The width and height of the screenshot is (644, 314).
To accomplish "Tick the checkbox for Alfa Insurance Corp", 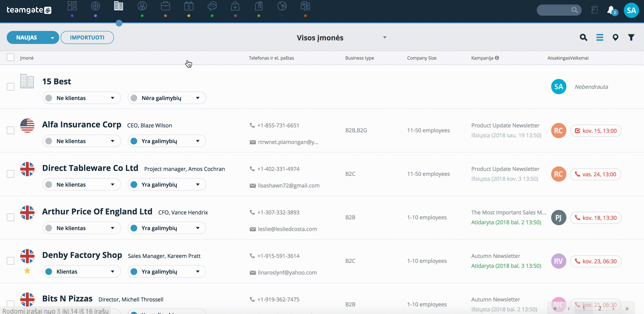I will (11, 130).
